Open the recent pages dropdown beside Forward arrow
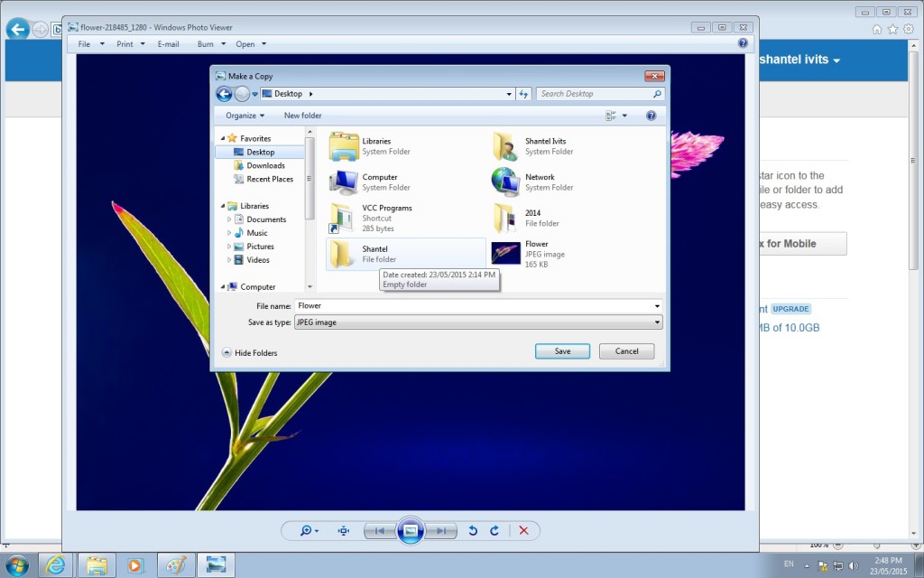The height and width of the screenshot is (578, 924). tap(254, 94)
